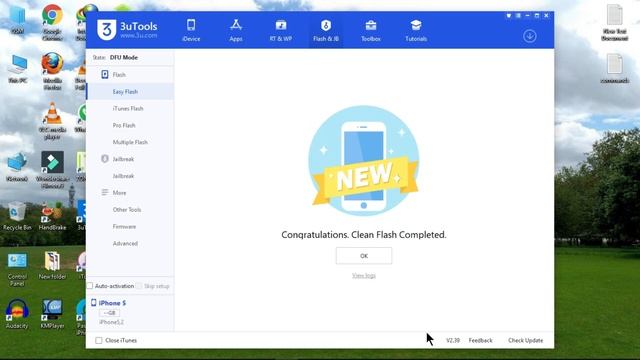Click OK to dismiss completion message
This screenshot has width=640, height=360.
(x=364, y=256)
